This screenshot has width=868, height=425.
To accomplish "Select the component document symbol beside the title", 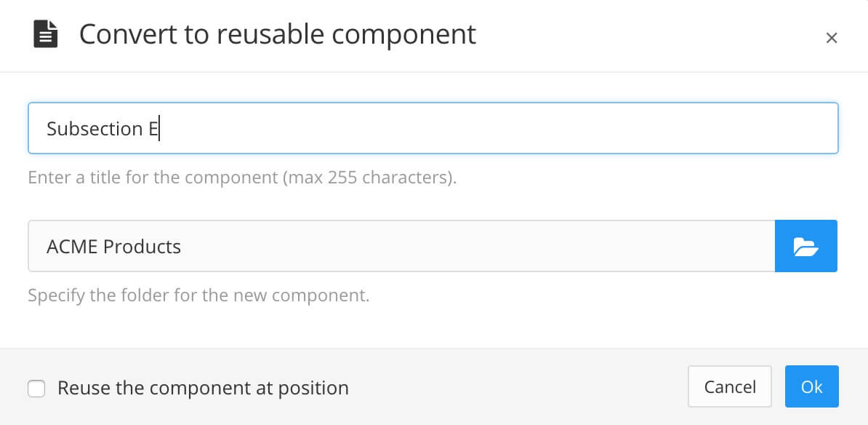I will click(x=45, y=33).
